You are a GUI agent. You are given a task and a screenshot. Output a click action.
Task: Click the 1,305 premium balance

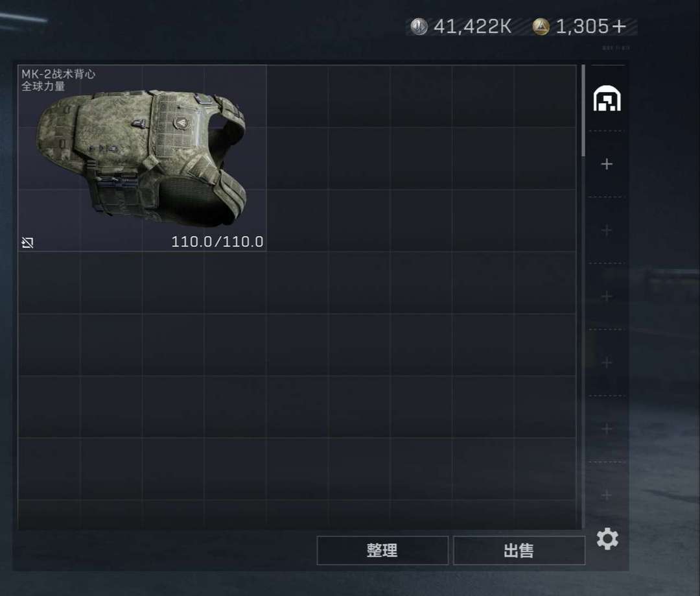coord(581,27)
